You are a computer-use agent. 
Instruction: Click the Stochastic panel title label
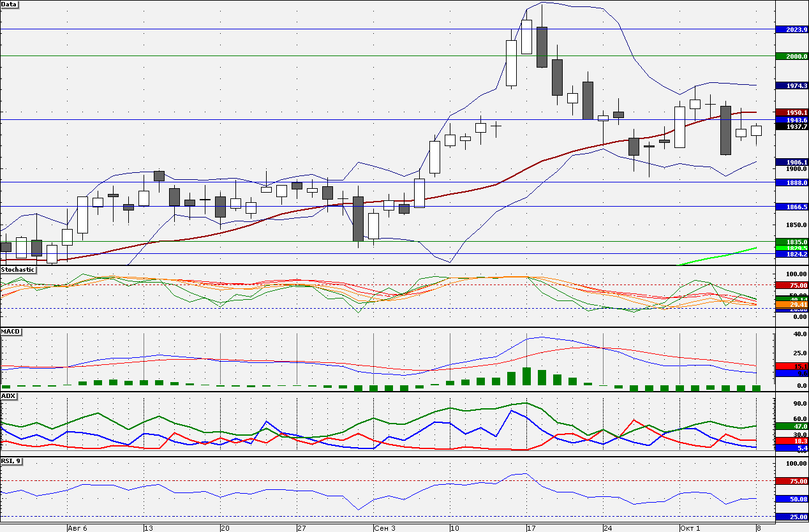click(18, 270)
